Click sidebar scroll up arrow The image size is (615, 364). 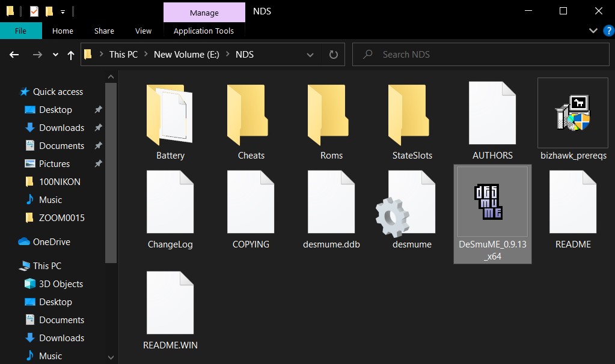(x=111, y=77)
